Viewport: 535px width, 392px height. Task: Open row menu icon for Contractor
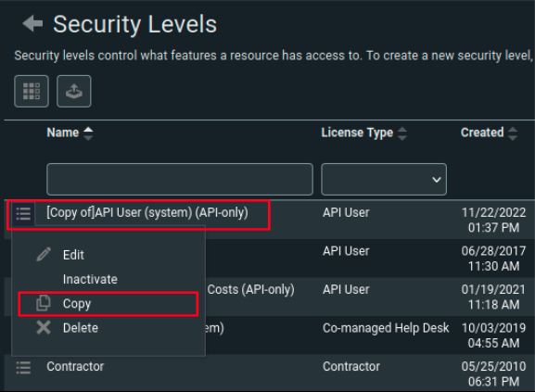pos(23,368)
